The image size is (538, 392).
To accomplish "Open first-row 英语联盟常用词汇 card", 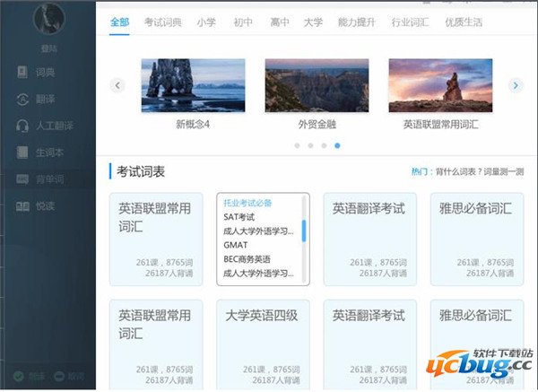I will pos(156,240).
